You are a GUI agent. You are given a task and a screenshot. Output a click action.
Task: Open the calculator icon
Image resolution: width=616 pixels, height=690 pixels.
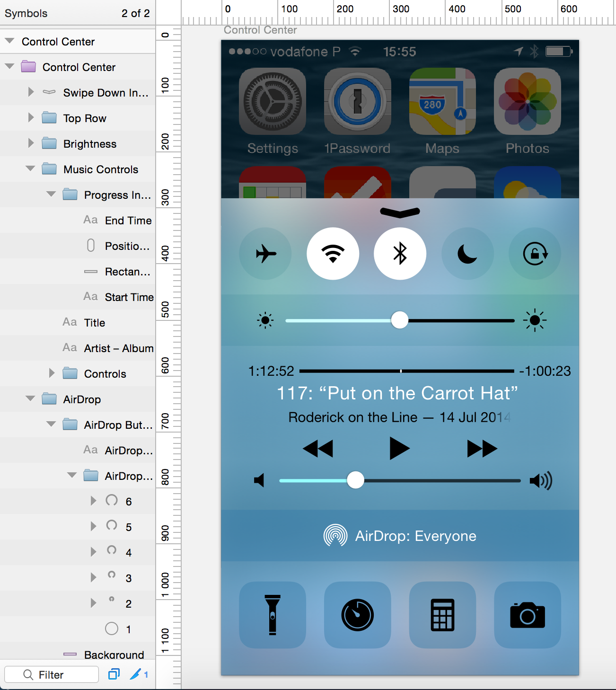(x=442, y=615)
